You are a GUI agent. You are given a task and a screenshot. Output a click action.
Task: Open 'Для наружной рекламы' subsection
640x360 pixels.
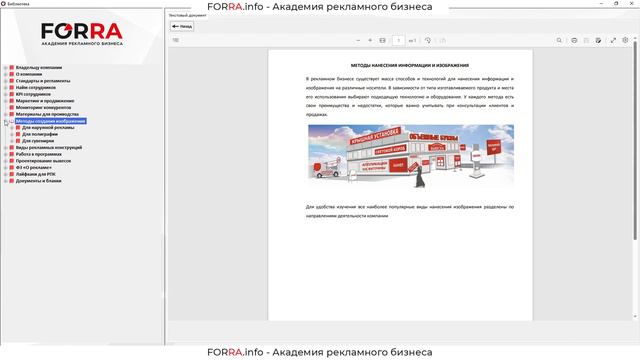point(48,128)
